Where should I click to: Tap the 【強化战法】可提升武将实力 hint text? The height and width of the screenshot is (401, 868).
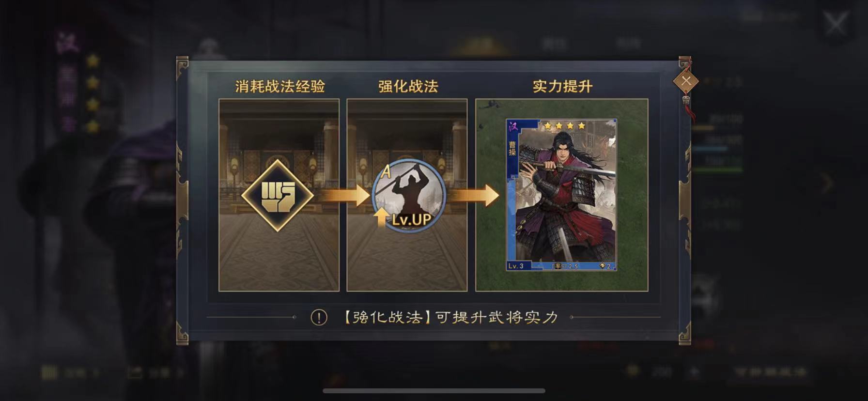pyautogui.click(x=450, y=318)
